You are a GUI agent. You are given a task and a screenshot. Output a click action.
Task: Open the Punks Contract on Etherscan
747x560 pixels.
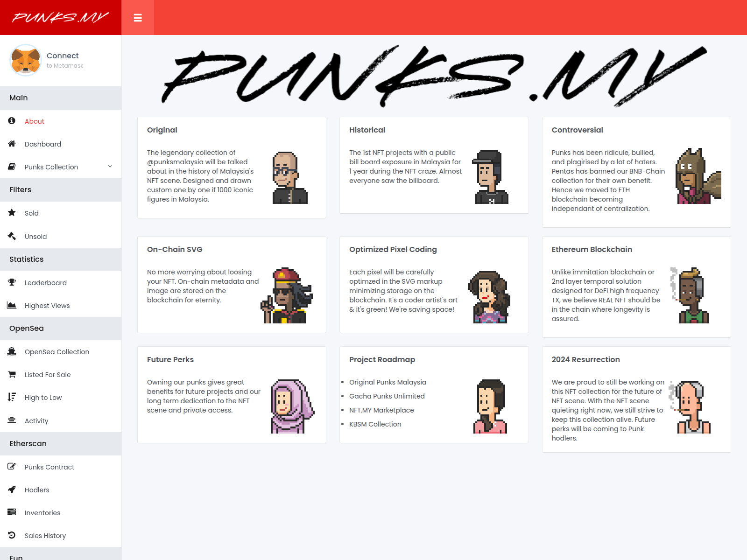(x=61, y=467)
